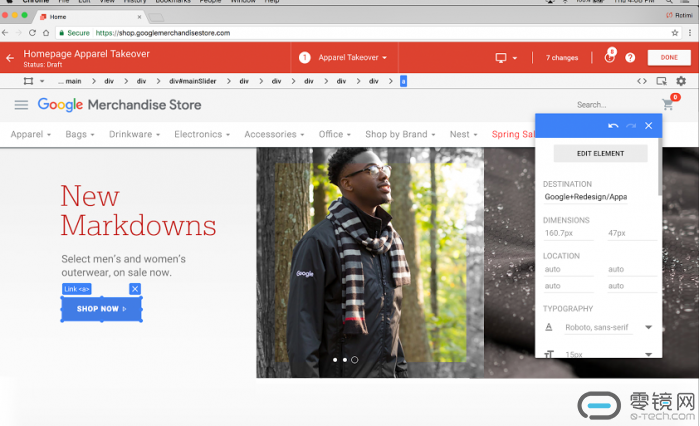Click the Destination URL input field

pyautogui.click(x=598, y=197)
